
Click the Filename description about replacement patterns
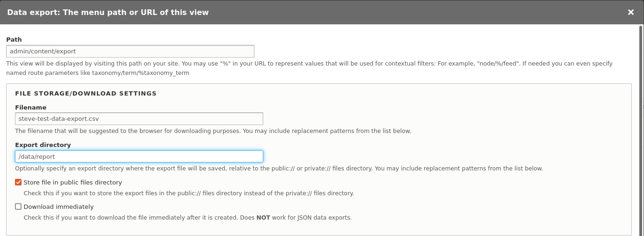(213, 131)
